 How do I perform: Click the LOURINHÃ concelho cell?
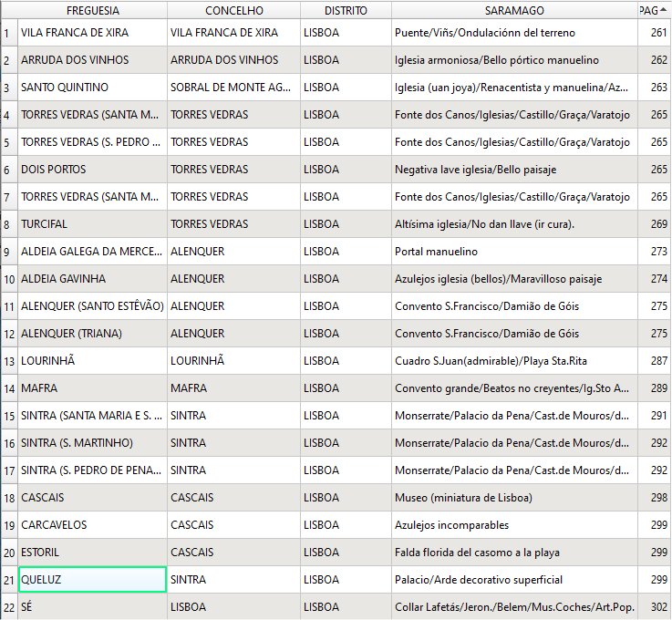(233, 361)
